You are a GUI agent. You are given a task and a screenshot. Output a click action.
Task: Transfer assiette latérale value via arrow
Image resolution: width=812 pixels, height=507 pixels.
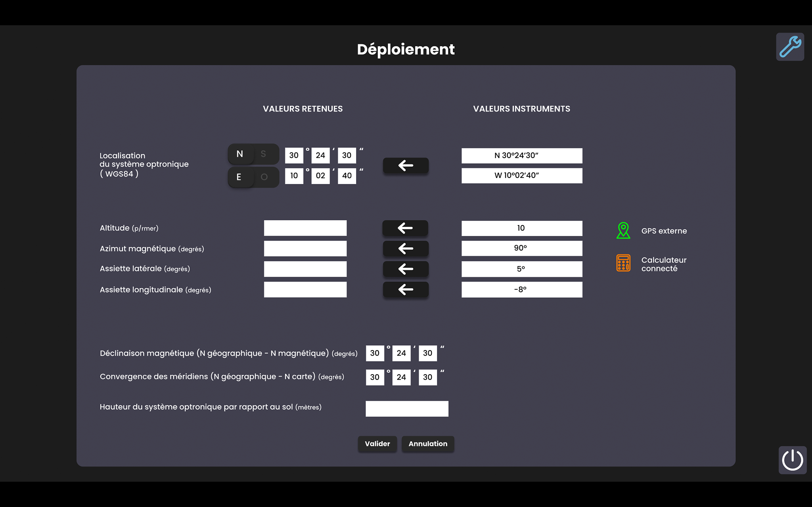pyautogui.click(x=405, y=269)
